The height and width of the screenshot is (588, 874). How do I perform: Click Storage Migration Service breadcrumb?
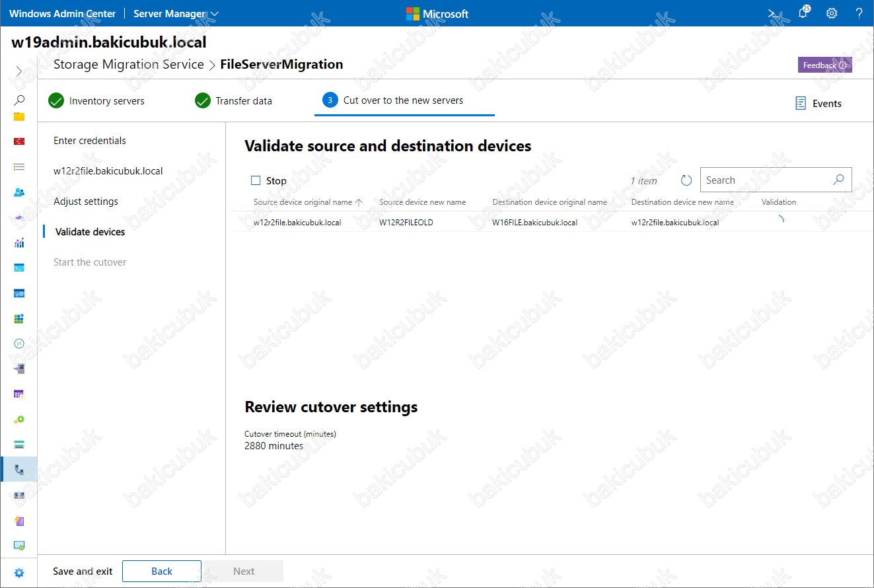pyautogui.click(x=129, y=64)
